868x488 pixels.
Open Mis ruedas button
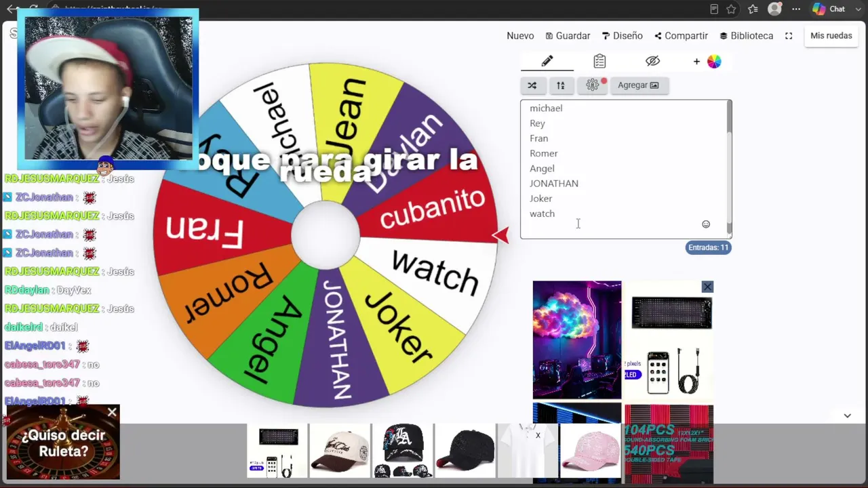(x=831, y=36)
